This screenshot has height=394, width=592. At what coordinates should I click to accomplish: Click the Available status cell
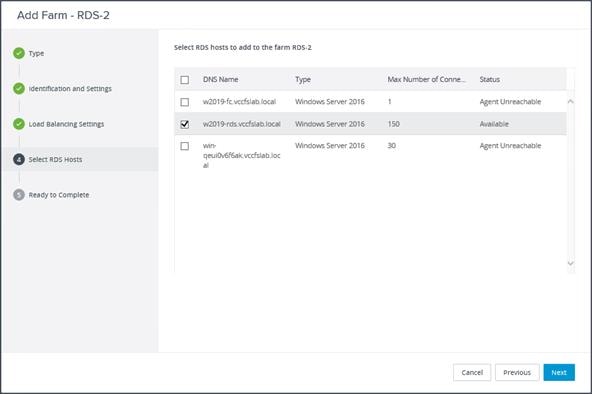pyautogui.click(x=494, y=124)
